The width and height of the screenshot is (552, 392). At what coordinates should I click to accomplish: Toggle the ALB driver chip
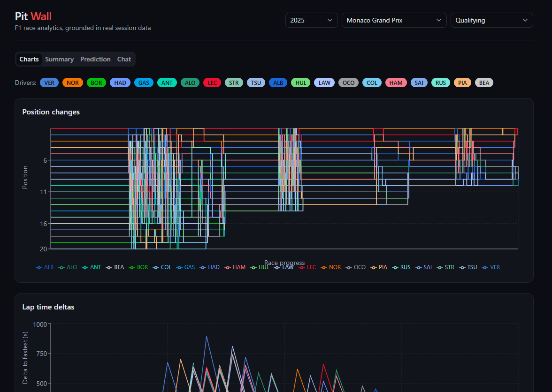click(278, 83)
